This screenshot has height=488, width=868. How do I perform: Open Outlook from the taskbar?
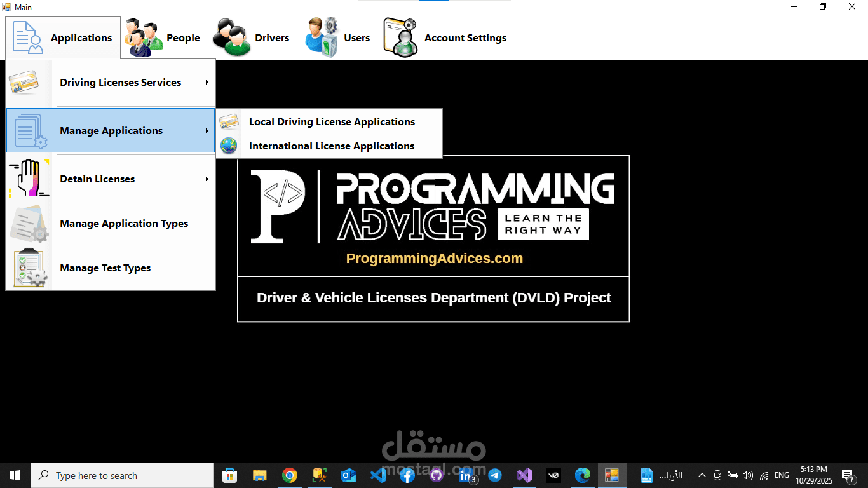349,475
